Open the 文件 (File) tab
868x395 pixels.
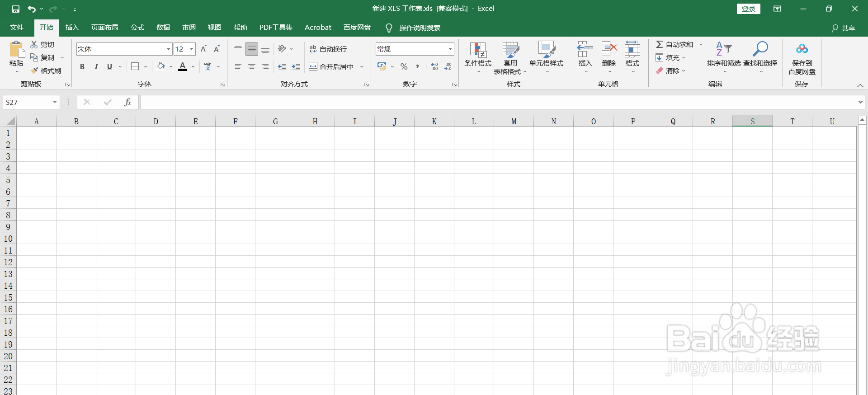coord(17,28)
